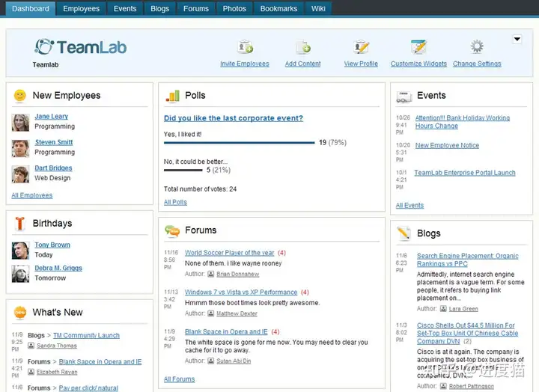This screenshot has height=392, width=539.
Task: Click the New Employees smiley icon
Action: tap(20, 96)
